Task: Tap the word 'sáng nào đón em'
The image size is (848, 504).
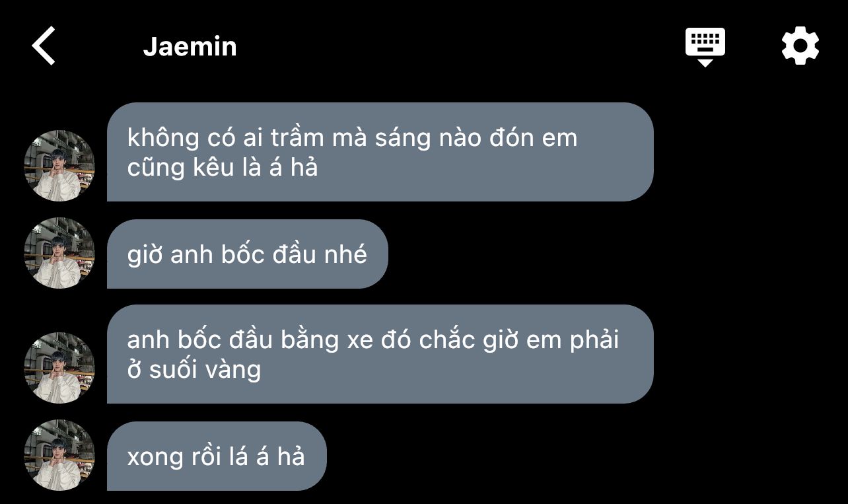Action: (474, 138)
